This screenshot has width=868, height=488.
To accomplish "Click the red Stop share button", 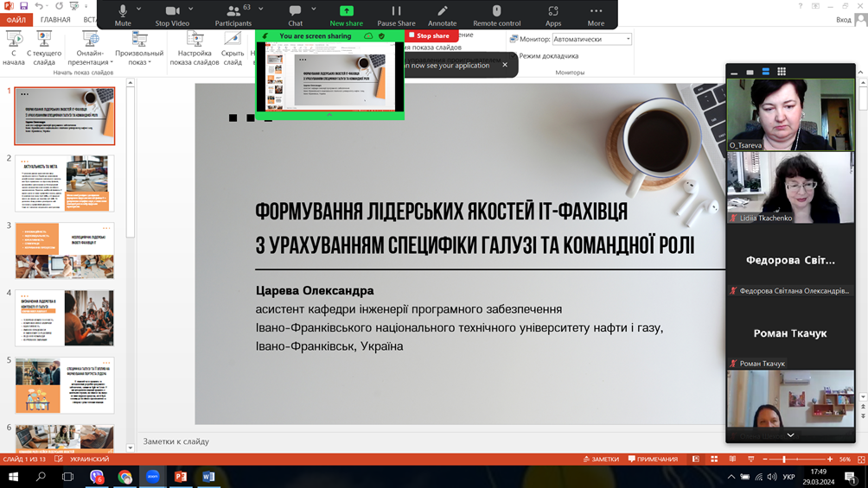I will pyautogui.click(x=430, y=36).
